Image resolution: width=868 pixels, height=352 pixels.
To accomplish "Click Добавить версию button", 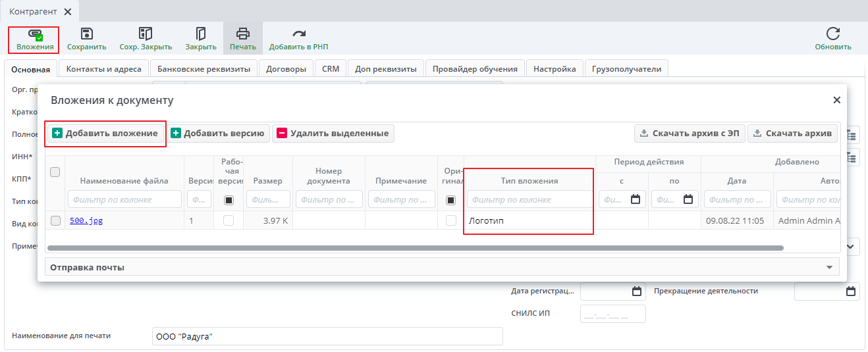I will (217, 134).
